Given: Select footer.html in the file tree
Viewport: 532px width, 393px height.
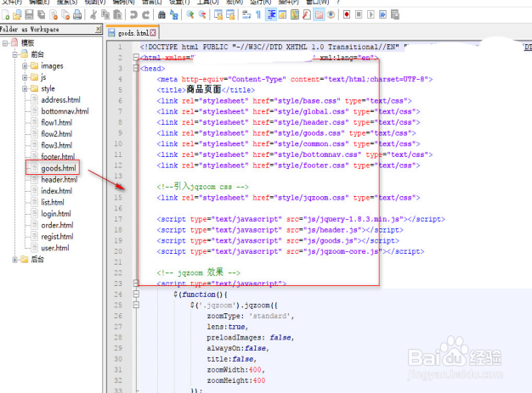Looking at the screenshot, I should coord(58,156).
